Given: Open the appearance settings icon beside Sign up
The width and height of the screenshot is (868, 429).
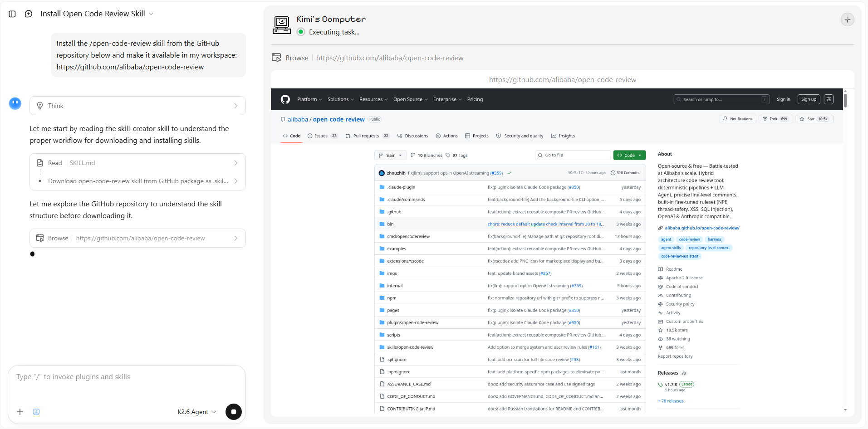Looking at the screenshot, I should point(829,99).
